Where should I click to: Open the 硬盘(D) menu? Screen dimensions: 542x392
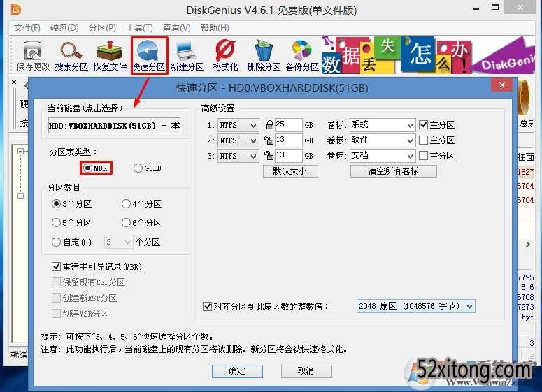(64, 28)
